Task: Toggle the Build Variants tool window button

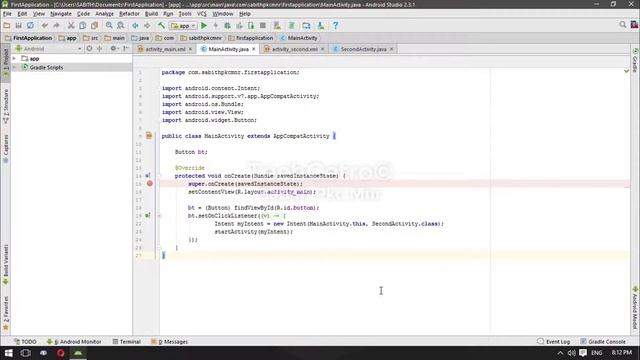Action: point(6,264)
